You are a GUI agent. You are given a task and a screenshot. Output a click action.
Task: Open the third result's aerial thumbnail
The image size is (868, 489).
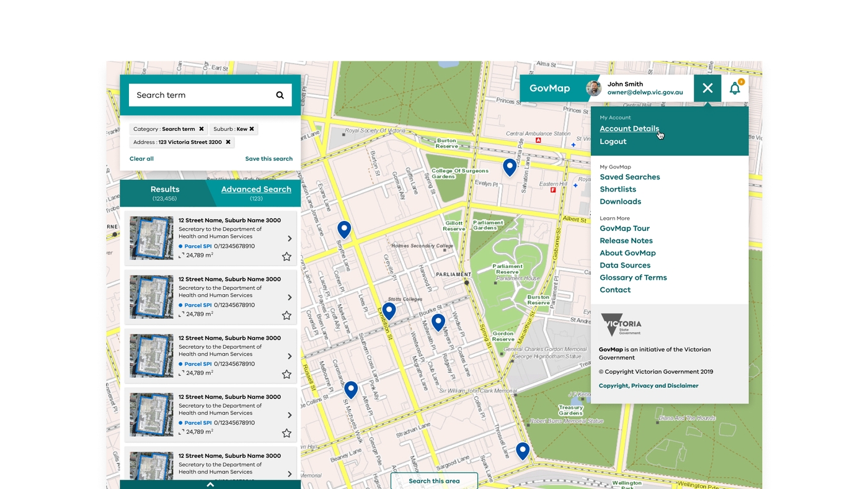click(x=151, y=356)
